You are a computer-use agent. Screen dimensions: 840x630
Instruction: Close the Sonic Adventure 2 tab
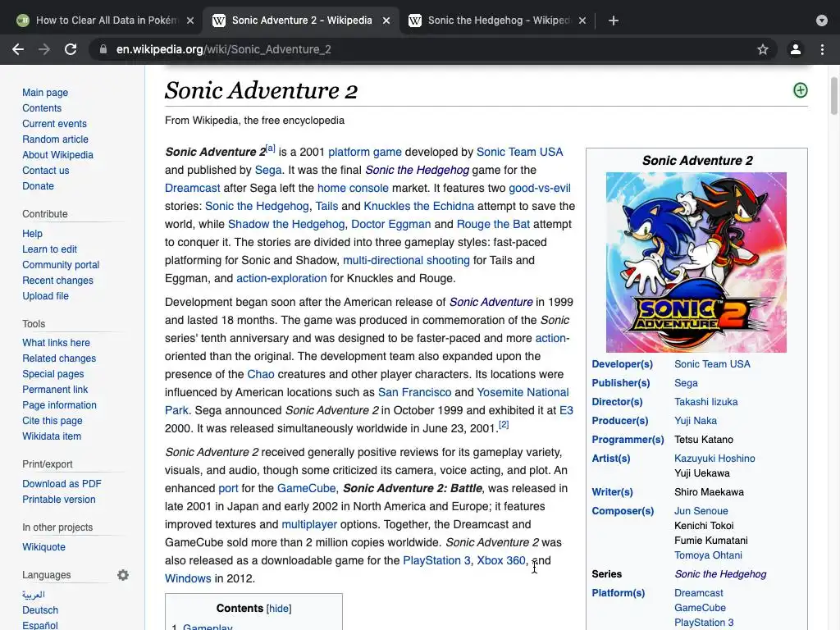[386, 21]
